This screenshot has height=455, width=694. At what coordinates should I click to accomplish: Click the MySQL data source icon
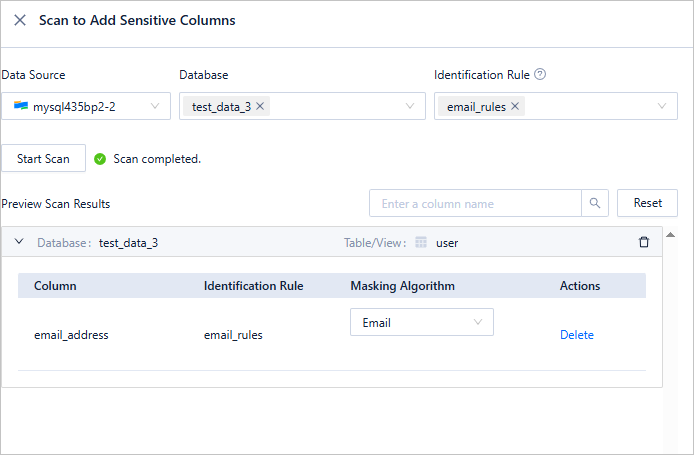coord(21,106)
